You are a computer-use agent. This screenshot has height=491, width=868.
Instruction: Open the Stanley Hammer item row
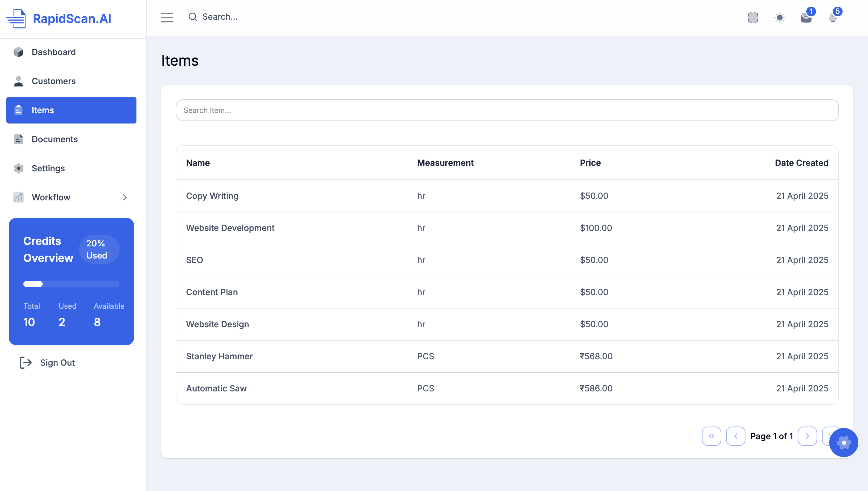pyautogui.click(x=219, y=356)
